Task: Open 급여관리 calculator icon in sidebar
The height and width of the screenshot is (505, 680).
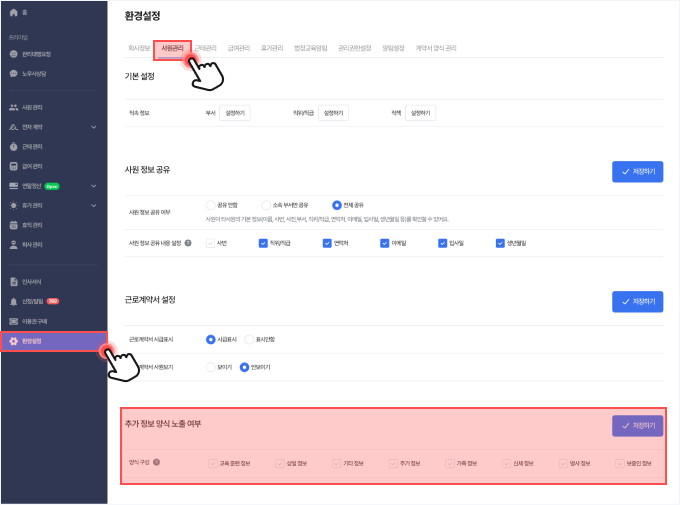Action: [x=13, y=166]
